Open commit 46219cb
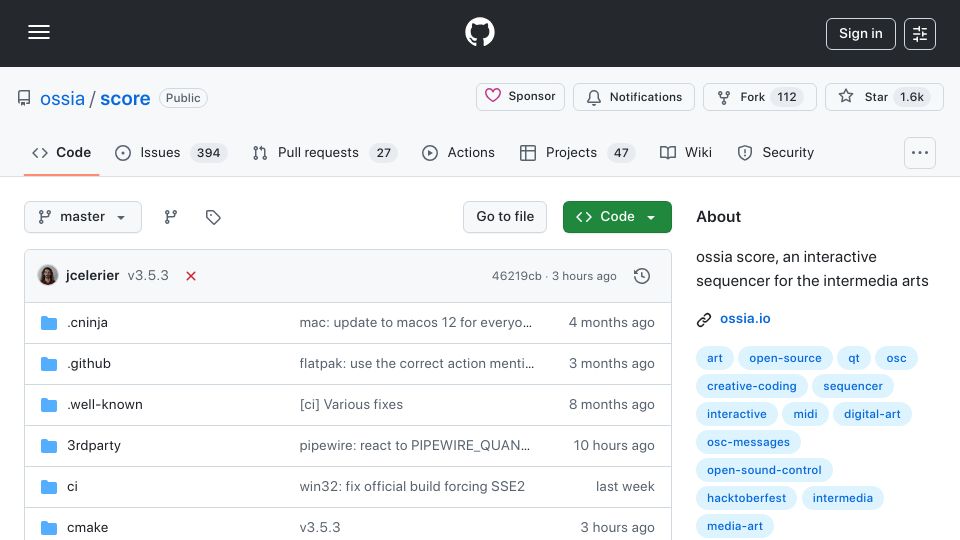Viewport: 960px width, 540px height. tap(516, 276)
